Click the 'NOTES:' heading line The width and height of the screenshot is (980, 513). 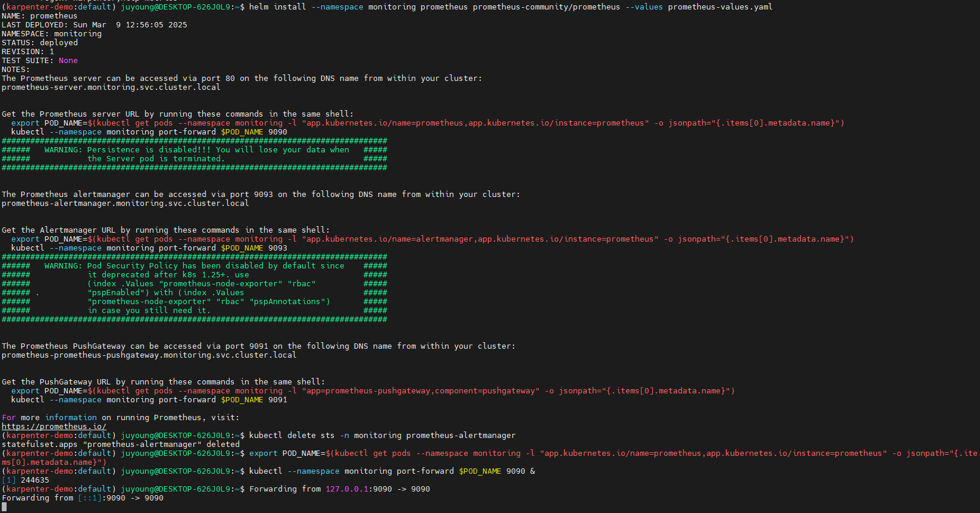pos(15,70)
